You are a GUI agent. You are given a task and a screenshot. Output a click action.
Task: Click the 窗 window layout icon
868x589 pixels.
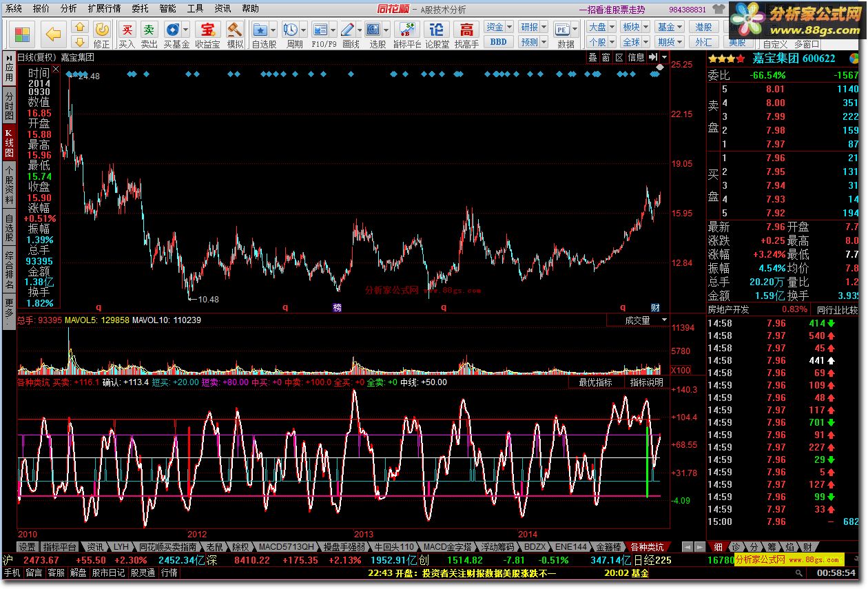[606, 57]
